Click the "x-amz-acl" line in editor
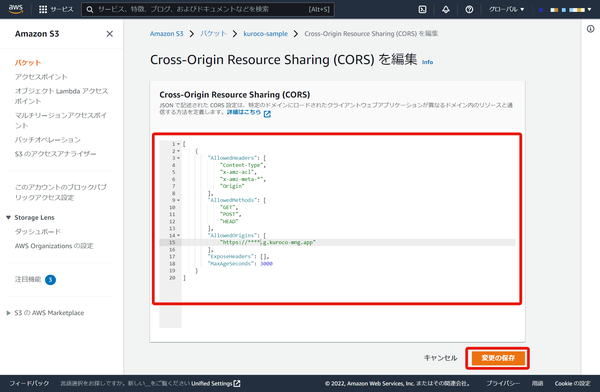 click(238, 172)
